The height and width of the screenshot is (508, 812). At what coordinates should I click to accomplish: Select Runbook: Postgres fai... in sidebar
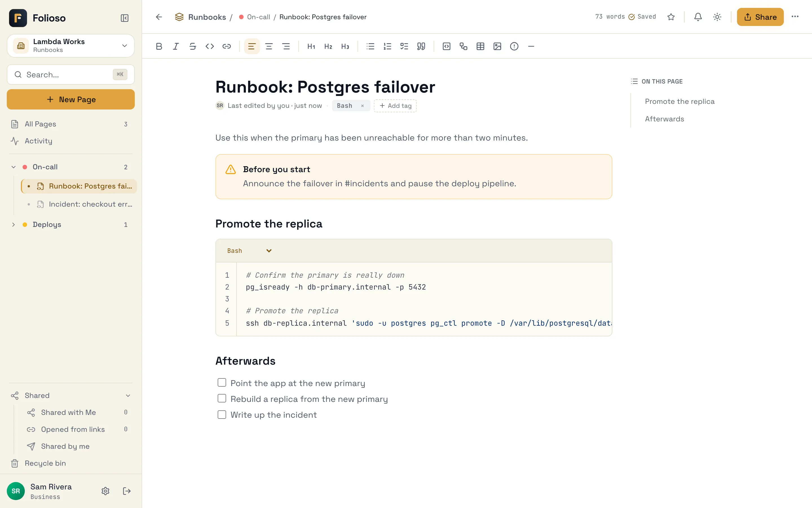[79, 186]
